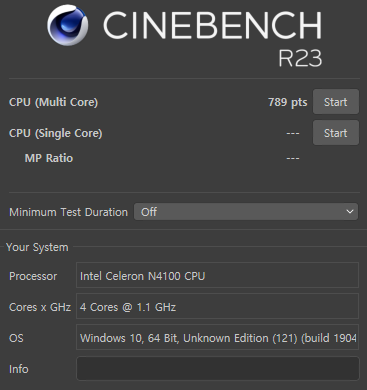Click the '789 pts' multi core score

(288, 102)
